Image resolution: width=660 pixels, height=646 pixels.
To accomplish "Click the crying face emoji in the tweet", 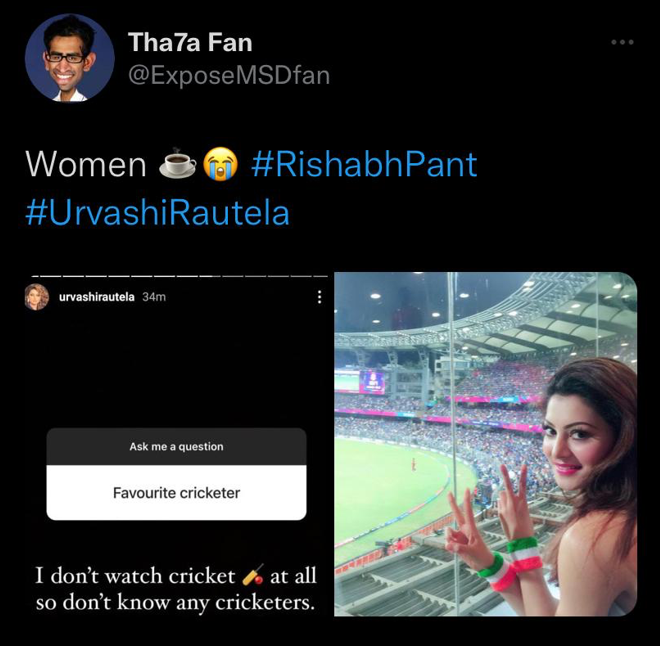I will coord(220,164).
